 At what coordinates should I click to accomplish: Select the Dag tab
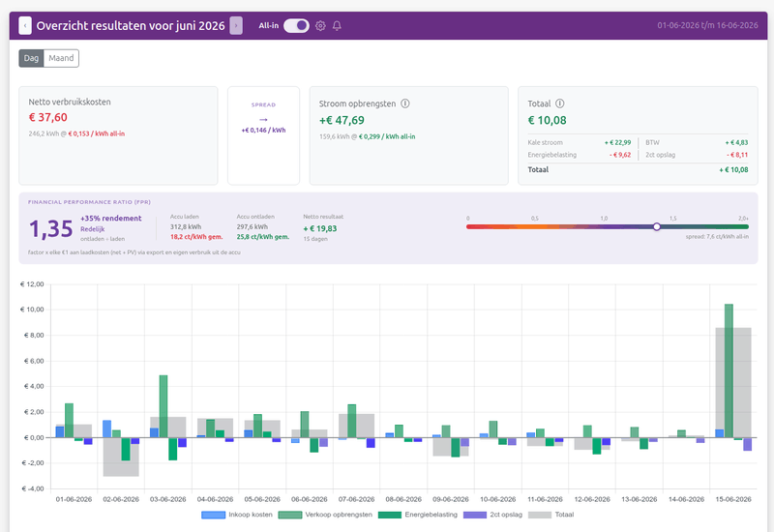coord(31,58)
